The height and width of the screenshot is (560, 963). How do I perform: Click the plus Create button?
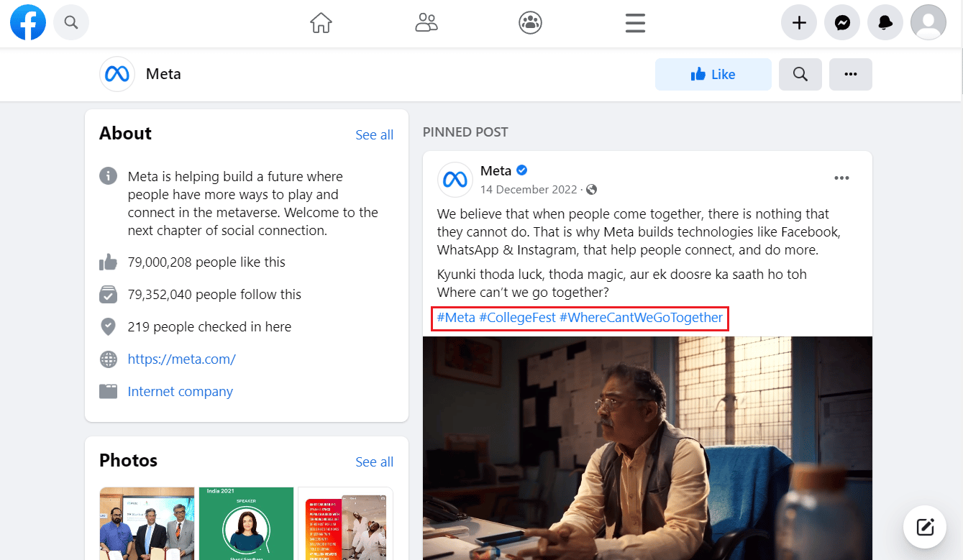coord(799,23)
